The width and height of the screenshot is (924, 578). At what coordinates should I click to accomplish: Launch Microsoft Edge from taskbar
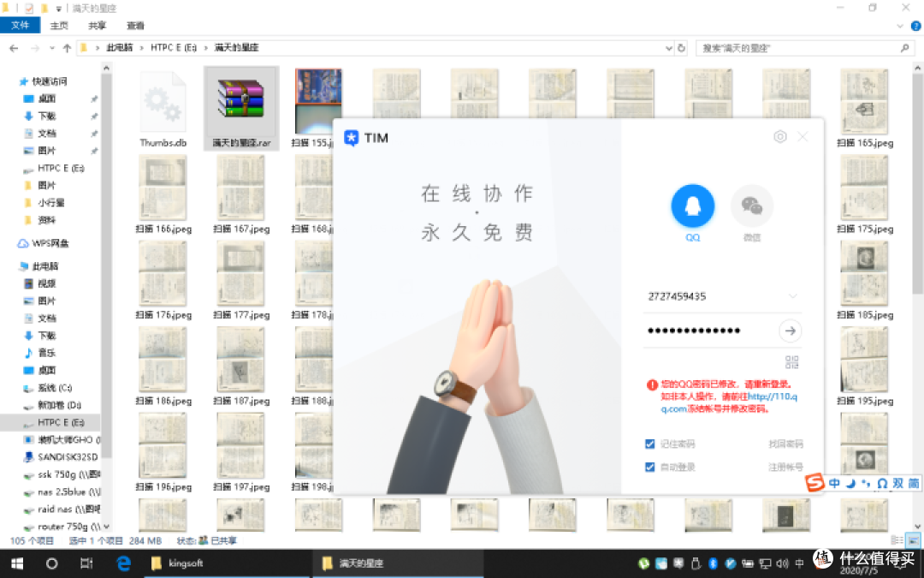tap(123, 563)
